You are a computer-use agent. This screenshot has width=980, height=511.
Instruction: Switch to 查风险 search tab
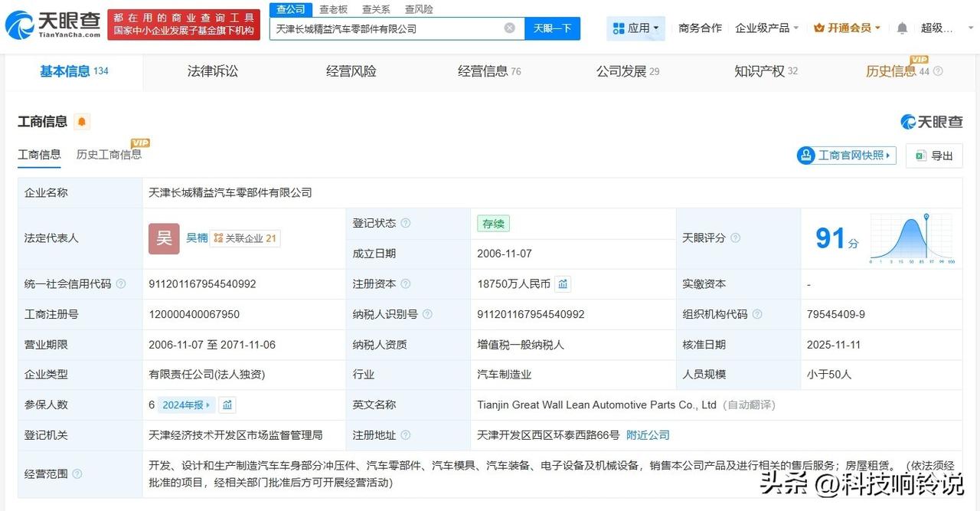tap(419, 9)
